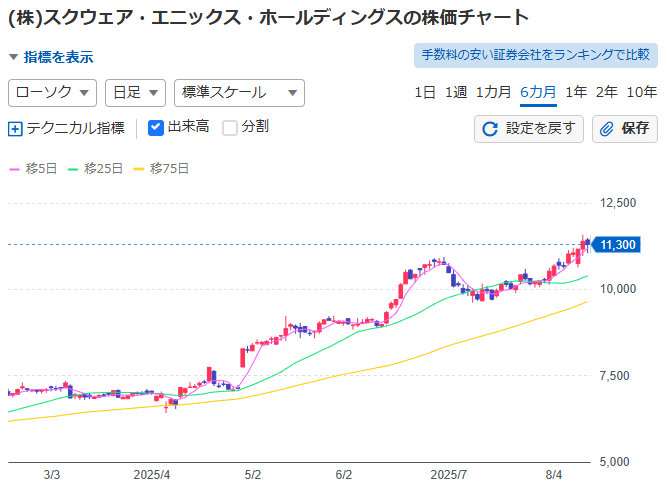Click the 設定を戻す reset button
Viewport: 667px width, 495px height.
click(x=529, y=128)
